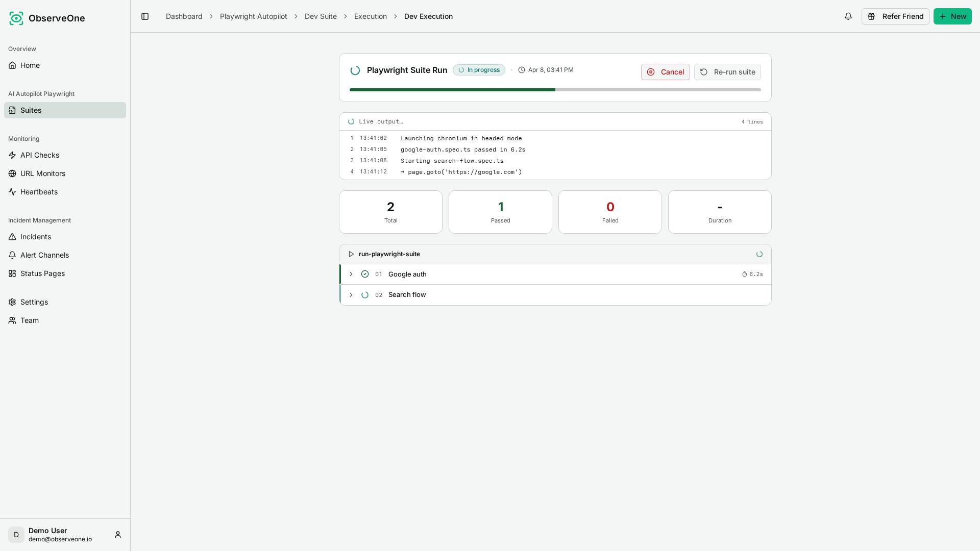The height and width of the screenshot is (551, 980).
Task: Collapse the Live output header
Action: [x=555, y=121]
